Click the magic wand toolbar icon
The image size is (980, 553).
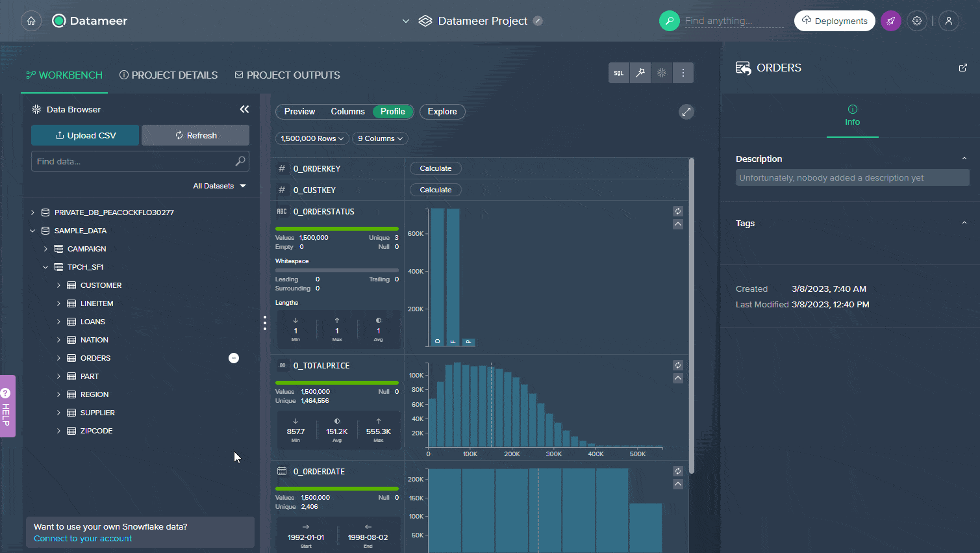pos(640,73)
